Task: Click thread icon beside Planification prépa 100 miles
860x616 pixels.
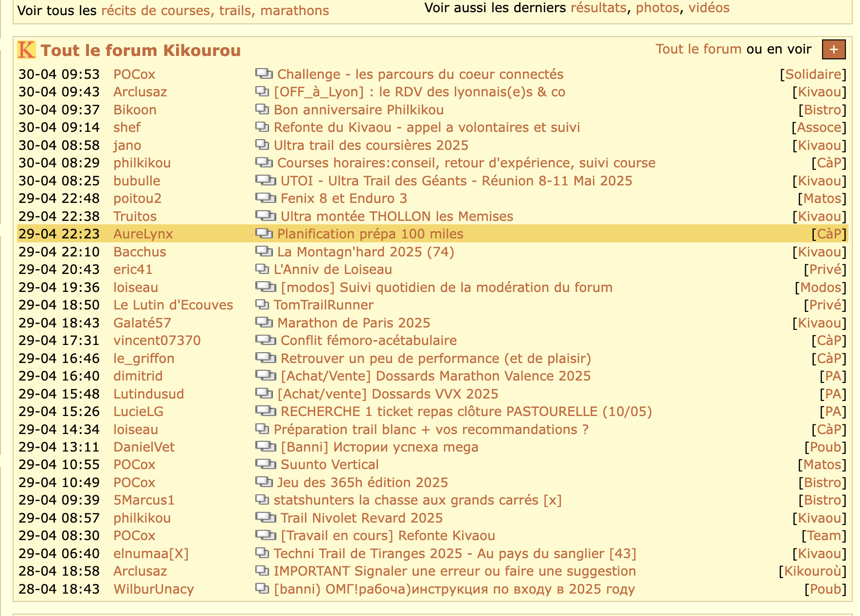Action: [x=264, y=234]
